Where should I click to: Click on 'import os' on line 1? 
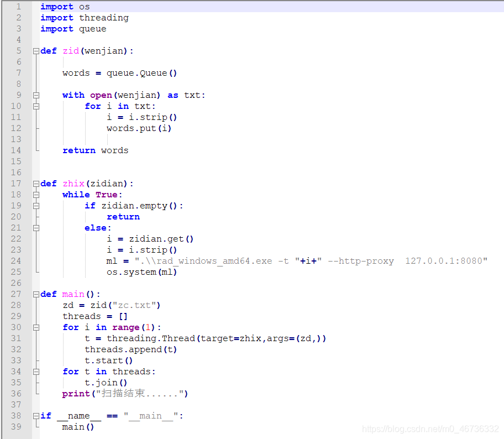pyautogui.click(x=65, y=7)
